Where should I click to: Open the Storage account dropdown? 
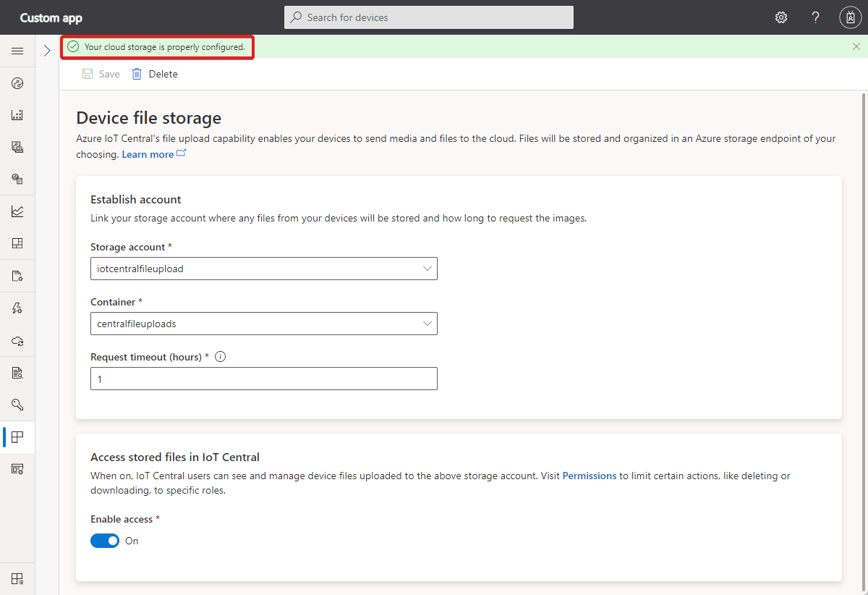[x=263, y=269]
